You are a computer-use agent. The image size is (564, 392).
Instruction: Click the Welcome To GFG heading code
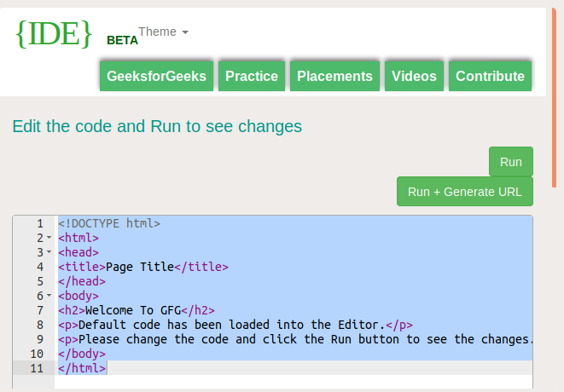click(135, 310)
